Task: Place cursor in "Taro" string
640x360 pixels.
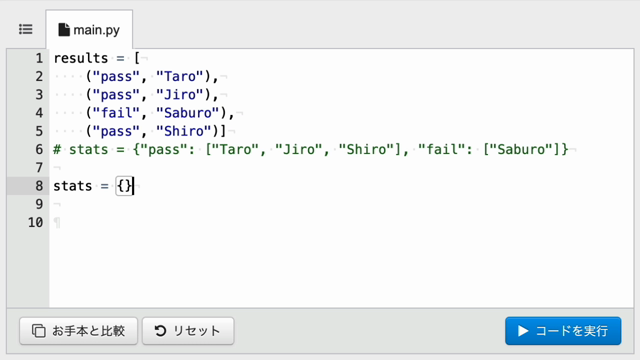Action: (180, 76)
